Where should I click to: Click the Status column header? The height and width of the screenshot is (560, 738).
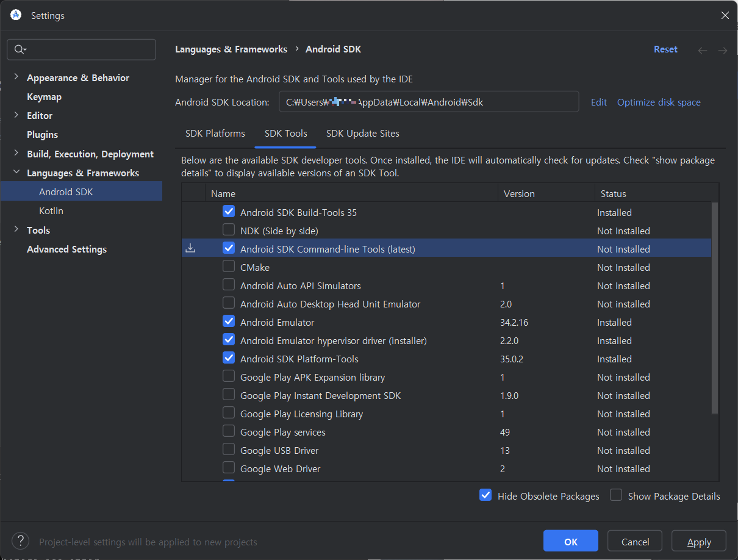tap(656, 193)
